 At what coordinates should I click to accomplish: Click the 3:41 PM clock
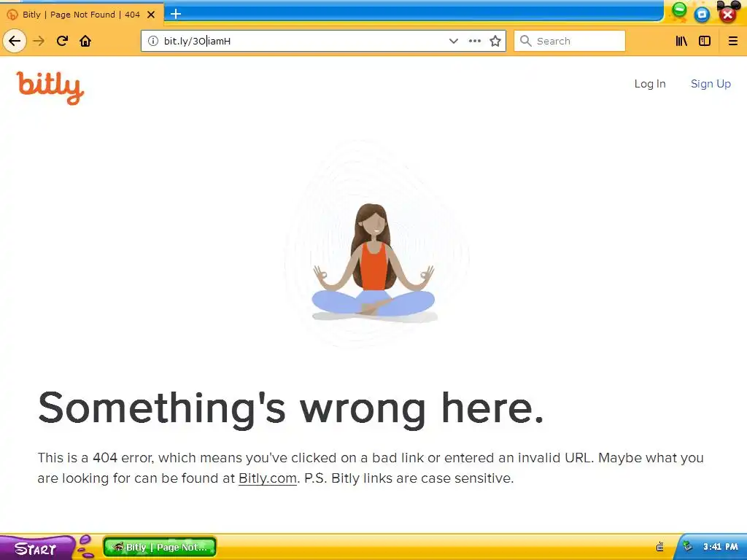(x=720, y=547)
